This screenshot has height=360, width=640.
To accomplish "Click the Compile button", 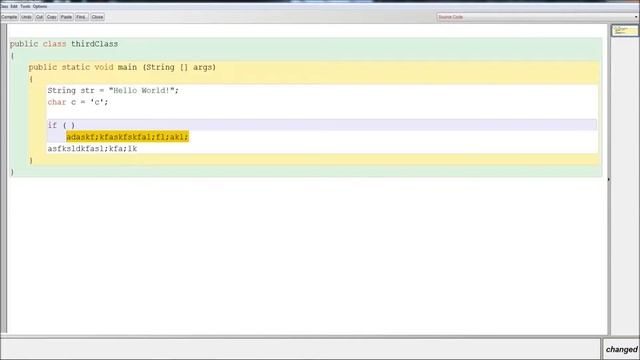I will click(9, 17).
